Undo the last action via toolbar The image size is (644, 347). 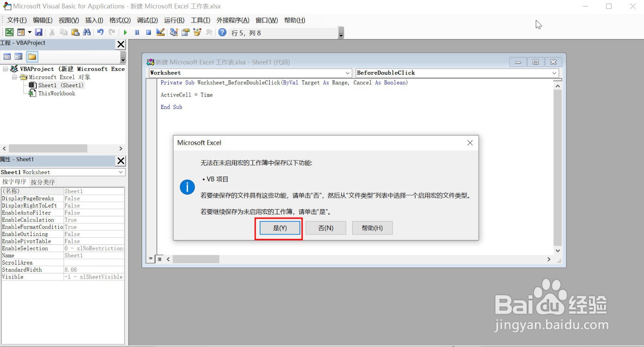[x=101, y=32]
